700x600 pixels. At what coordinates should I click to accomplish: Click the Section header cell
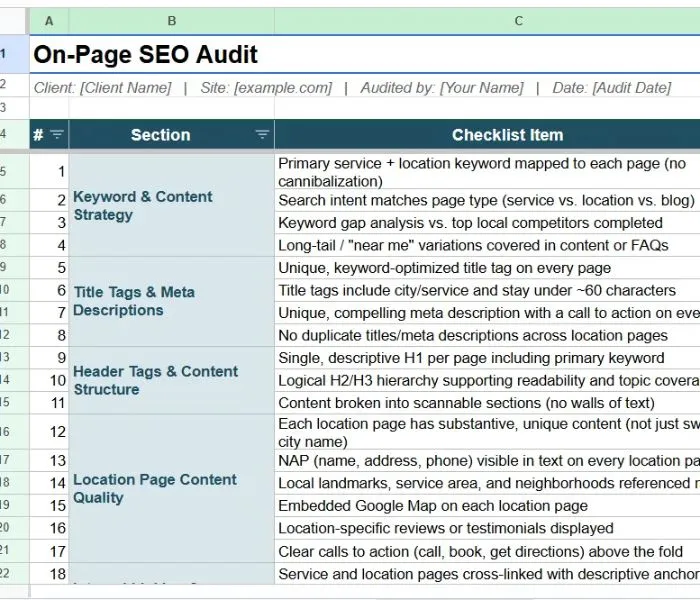pos(171,134)
